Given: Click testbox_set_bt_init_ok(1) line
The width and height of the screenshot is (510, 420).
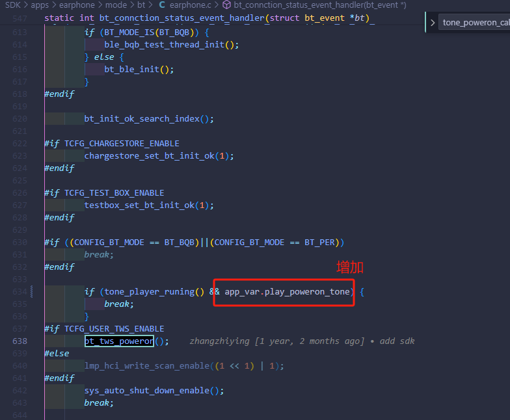Looking at the screenshot, I should pyautogui.click(x=149, y=205).
